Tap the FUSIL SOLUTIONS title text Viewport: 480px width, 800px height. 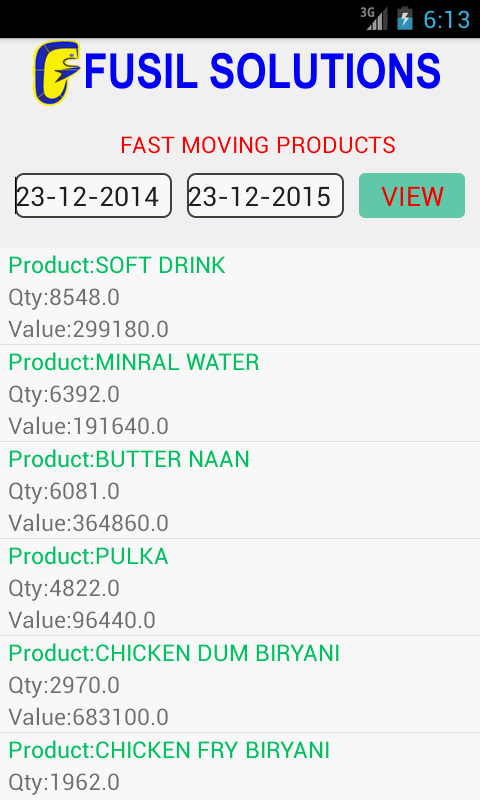pyautogui.click(x=262, y=71)
